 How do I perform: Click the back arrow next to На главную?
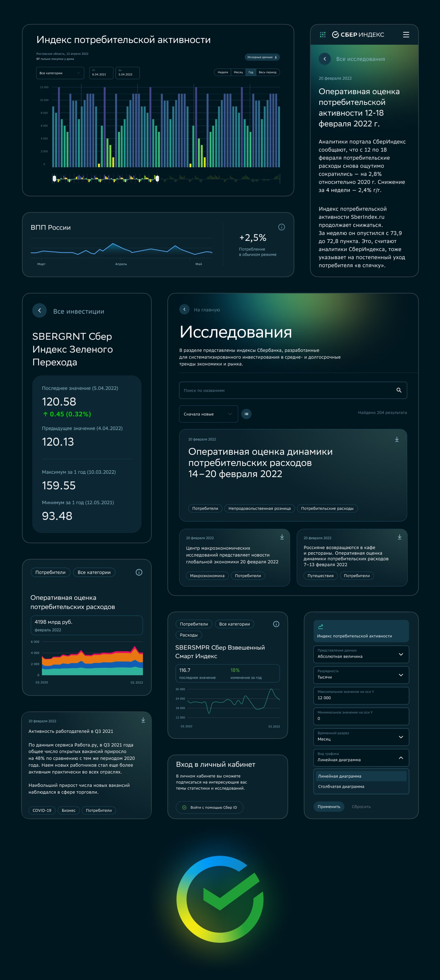point(184,309)
